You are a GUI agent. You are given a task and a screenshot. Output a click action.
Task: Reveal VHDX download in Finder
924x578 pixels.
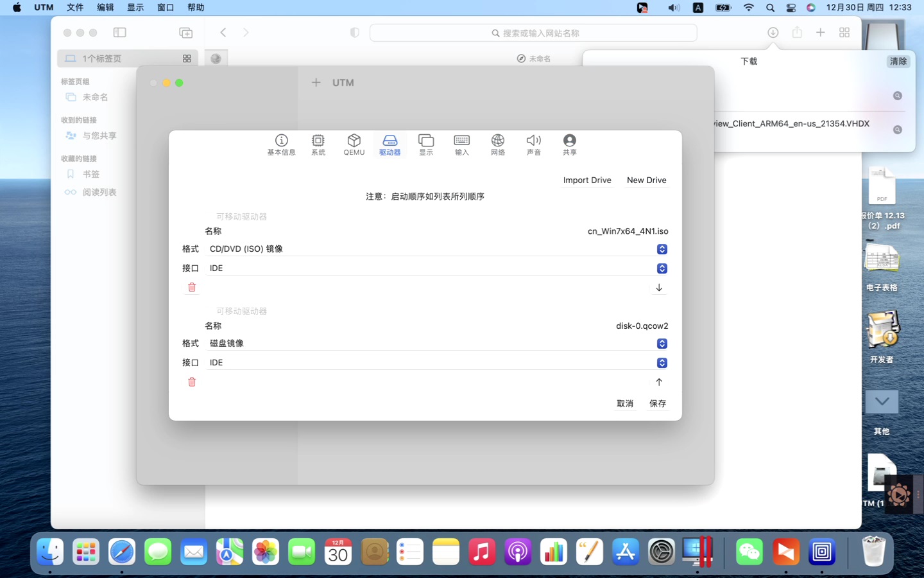pyautogui.click(x=898, y=130)
